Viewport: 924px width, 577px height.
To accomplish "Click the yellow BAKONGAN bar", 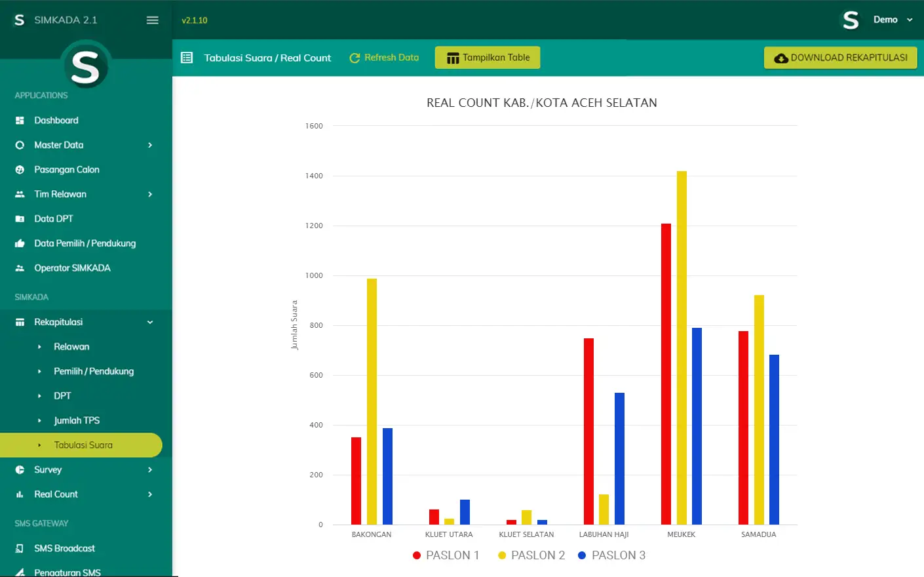I will (x=372, y=401).
